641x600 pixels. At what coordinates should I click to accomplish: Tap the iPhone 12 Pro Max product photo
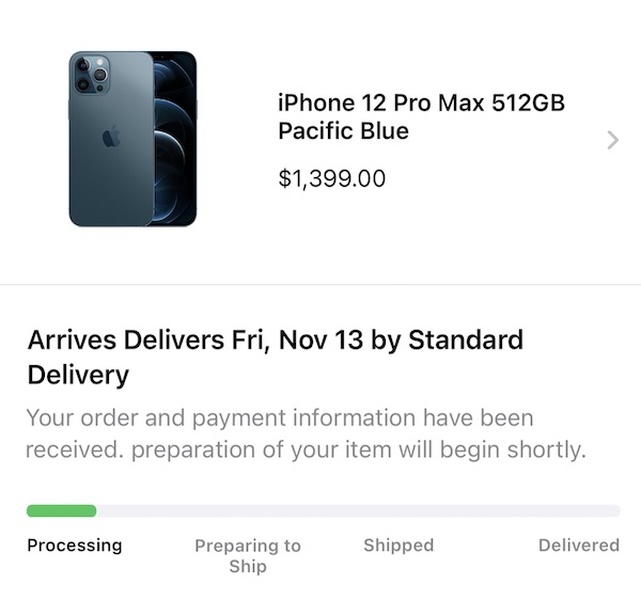click(x=132, y=139)
